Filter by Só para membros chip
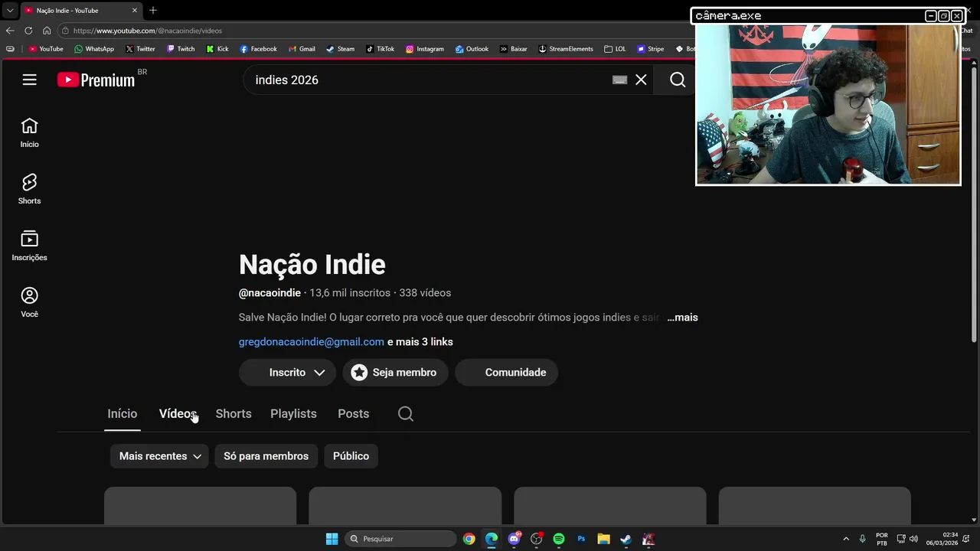 [266, 456]
